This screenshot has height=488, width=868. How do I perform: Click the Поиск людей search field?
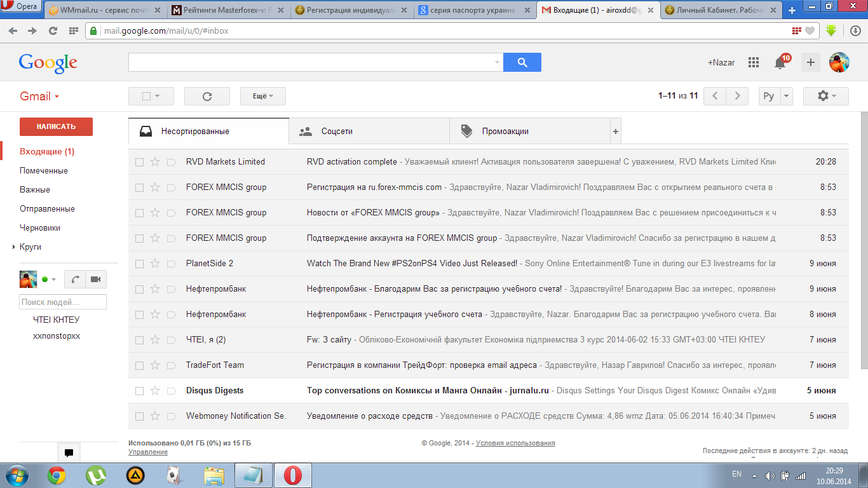(63, 302)
